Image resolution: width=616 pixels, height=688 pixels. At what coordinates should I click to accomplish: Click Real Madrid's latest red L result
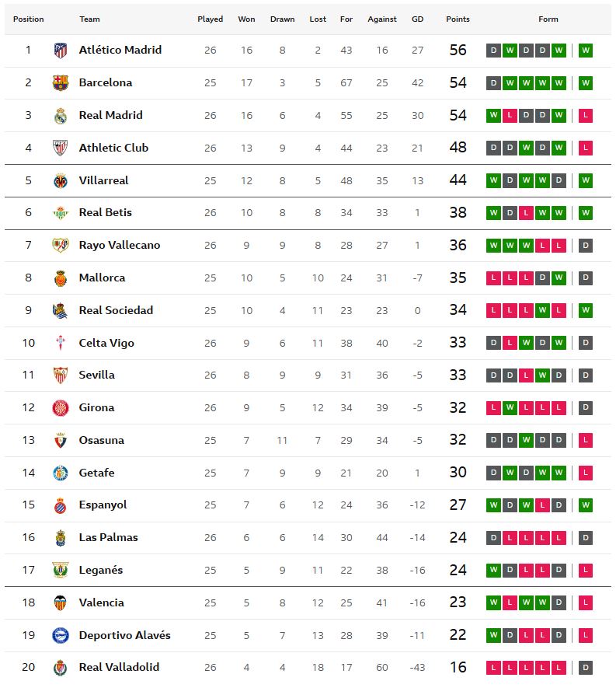(585, 116)
